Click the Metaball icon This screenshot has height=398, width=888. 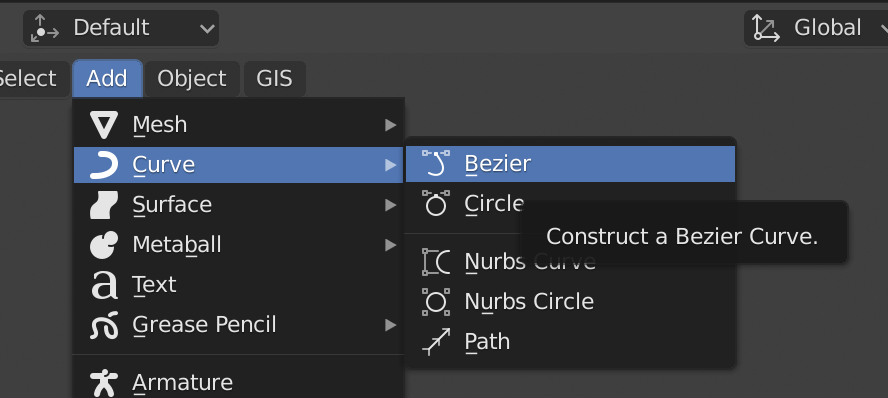coord(104,245)
